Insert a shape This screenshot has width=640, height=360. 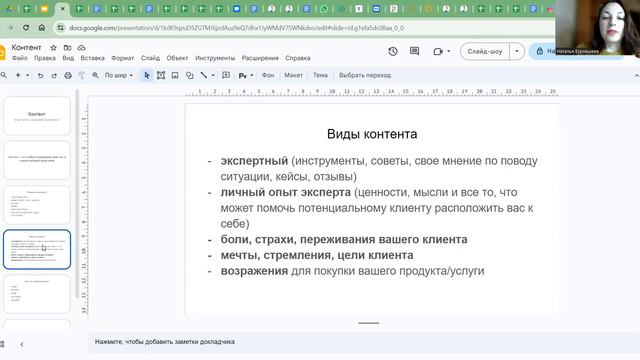point(189,76)
